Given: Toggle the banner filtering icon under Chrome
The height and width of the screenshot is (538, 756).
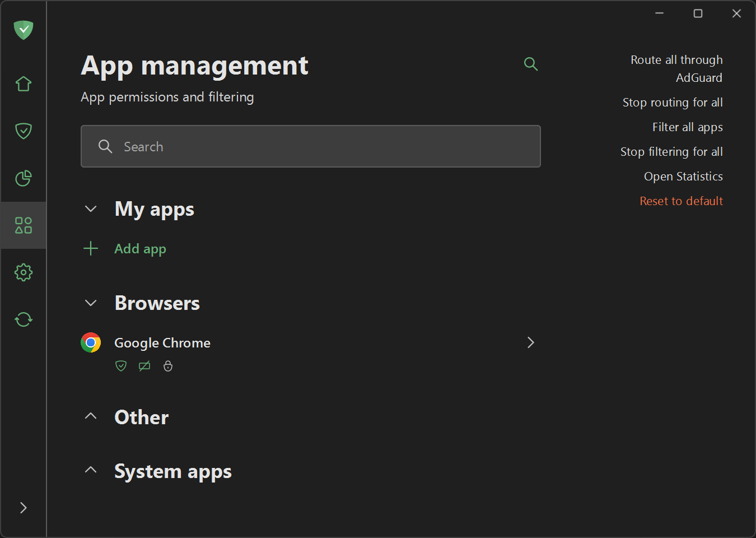Looking at the screenshot, I should pyautogui.click(x=144, y=366).
